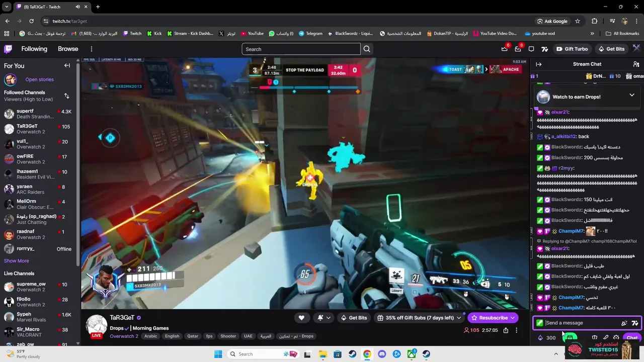
Task: Open chat community users list icon
Action: pyautogui.click(x=636, y=64)
